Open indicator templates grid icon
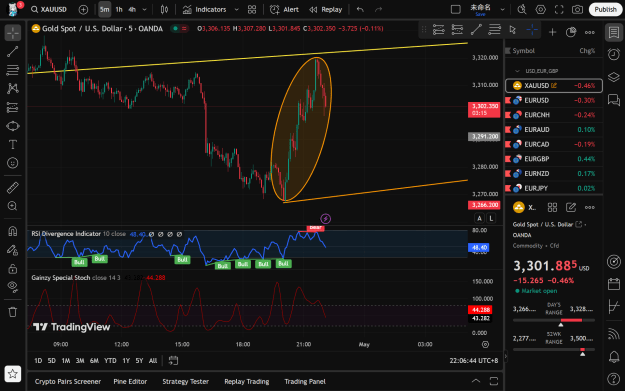Viewport: 625px width, 391px height. (252, 10)
